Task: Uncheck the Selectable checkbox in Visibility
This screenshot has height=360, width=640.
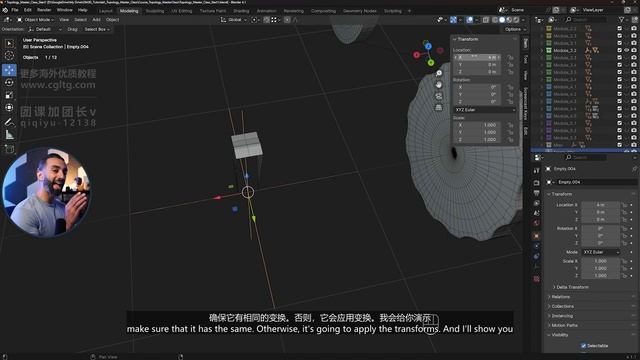Action: pyautogui.click(x=584, y=346)
